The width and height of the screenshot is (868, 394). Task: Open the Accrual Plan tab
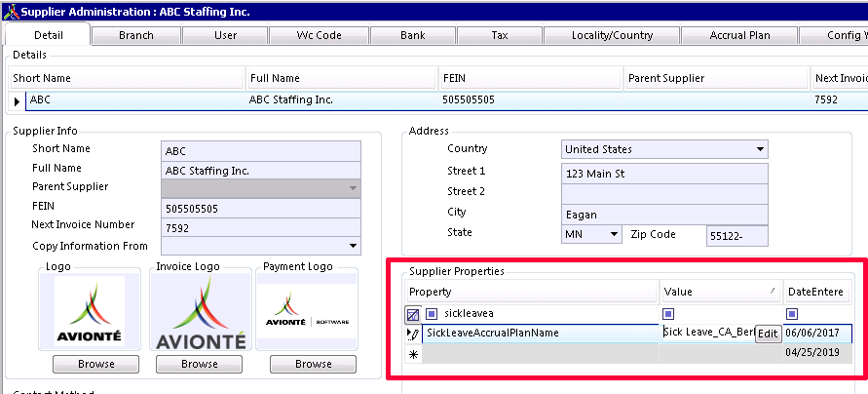pos(739,35)
